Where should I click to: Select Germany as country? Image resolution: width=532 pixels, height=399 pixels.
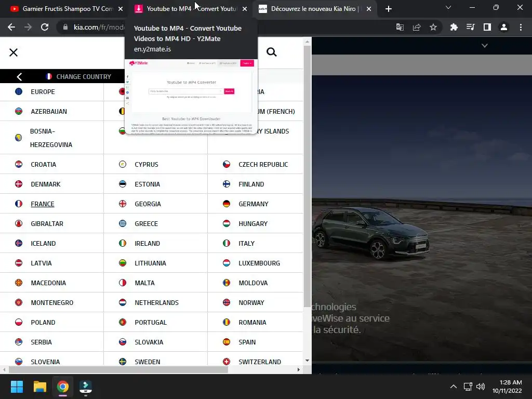click(253, 204)
